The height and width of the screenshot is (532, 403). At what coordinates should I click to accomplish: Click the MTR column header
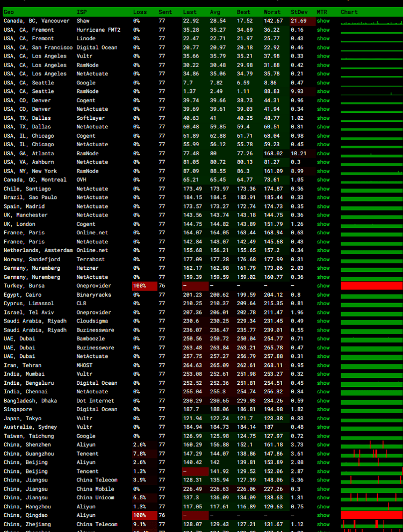coord(322,12)
